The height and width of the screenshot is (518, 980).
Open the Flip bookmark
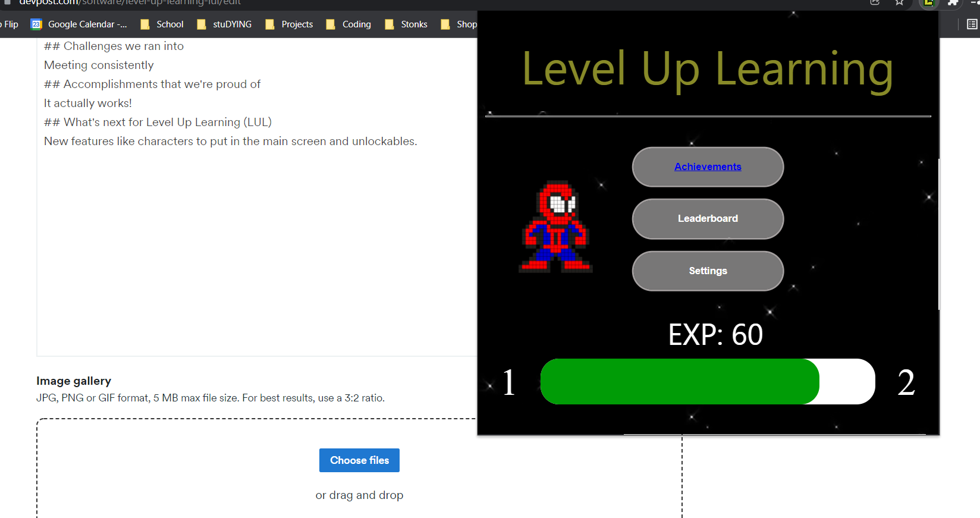pyautogui.click(x=9, y=24)
